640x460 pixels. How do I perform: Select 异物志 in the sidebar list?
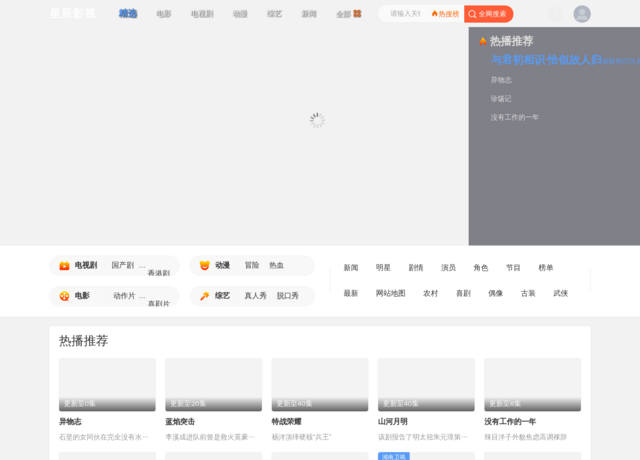pyautogui.click(x=501, y=80)
